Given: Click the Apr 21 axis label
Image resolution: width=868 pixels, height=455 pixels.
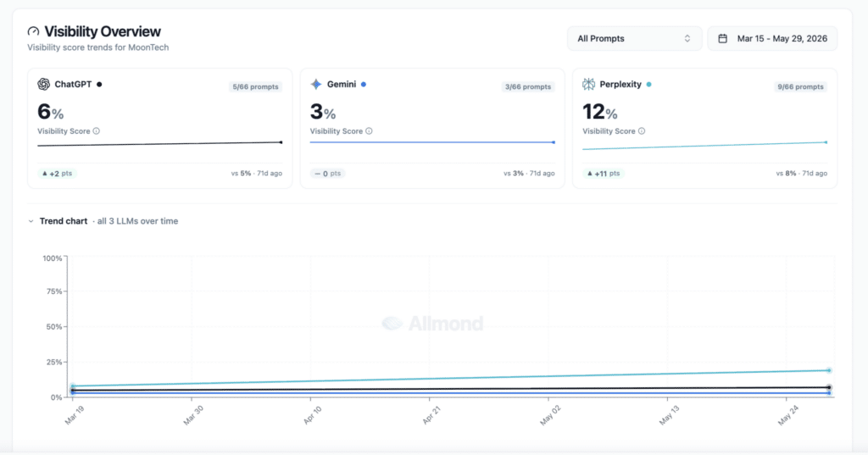Looking at the screenshot, I should click(431, 415).
